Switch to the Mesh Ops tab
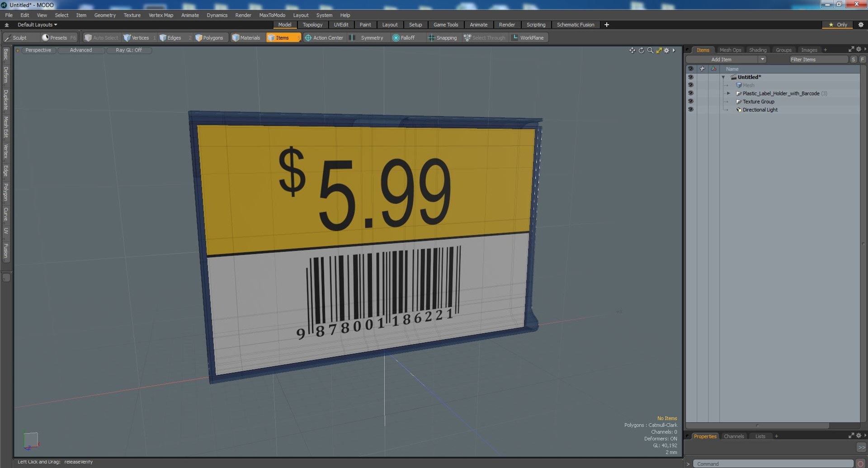This screenshot has height=468, width=868. (730, 50)
